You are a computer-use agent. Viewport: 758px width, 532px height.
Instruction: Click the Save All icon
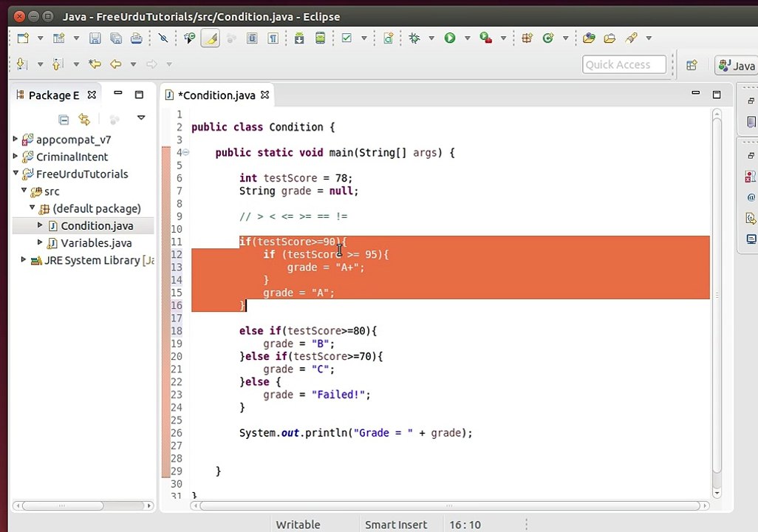point(115,38)
